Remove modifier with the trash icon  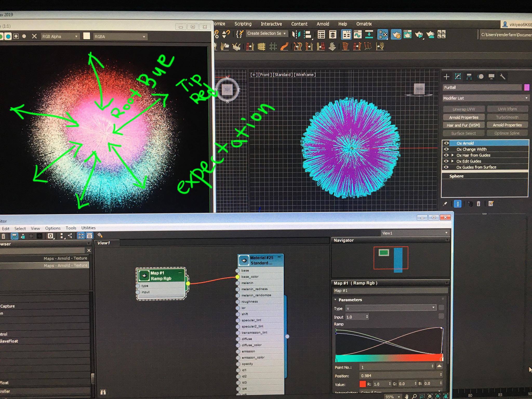pos(478,204)
